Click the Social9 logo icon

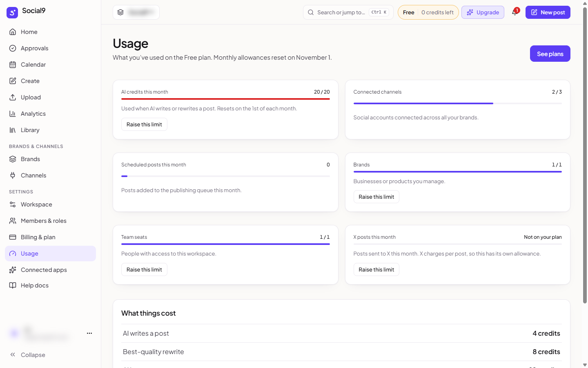pyautogui.click(x=12, y=12)
